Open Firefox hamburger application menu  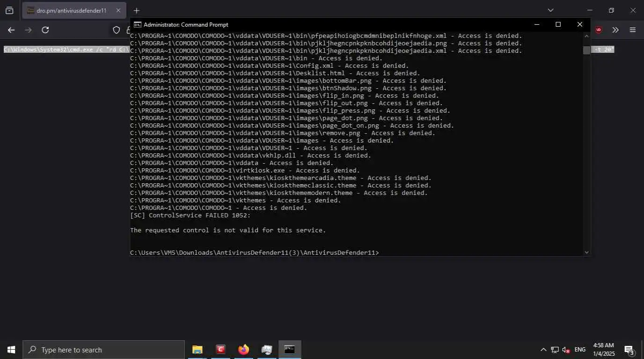[x=633, y=30]
